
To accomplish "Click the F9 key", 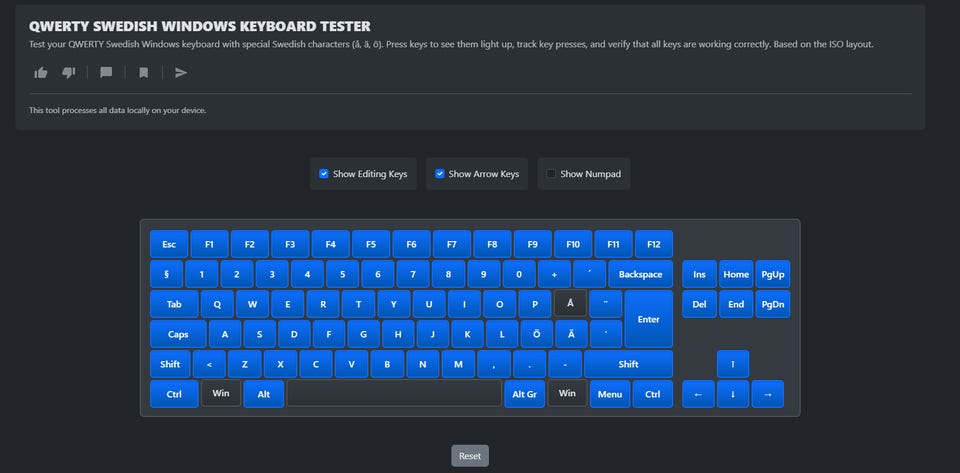I will click(533, 244).
